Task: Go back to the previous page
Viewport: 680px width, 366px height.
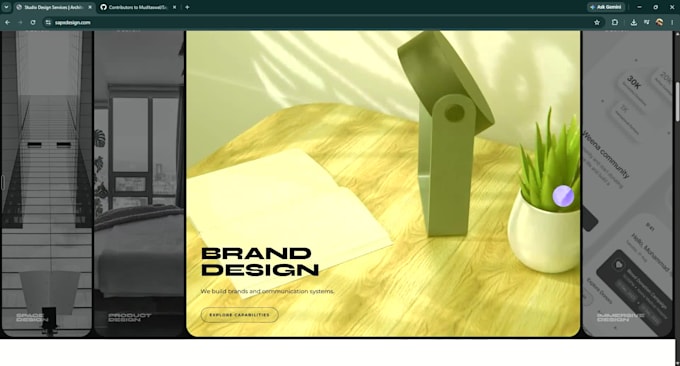Action: (7, 23)
